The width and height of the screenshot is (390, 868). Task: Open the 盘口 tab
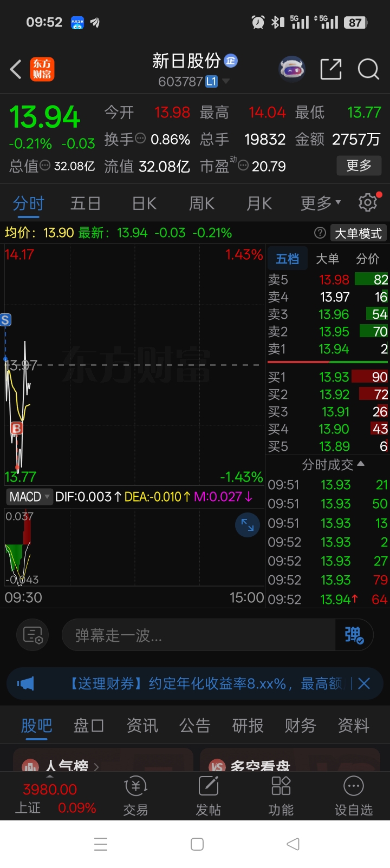[89, 725]
